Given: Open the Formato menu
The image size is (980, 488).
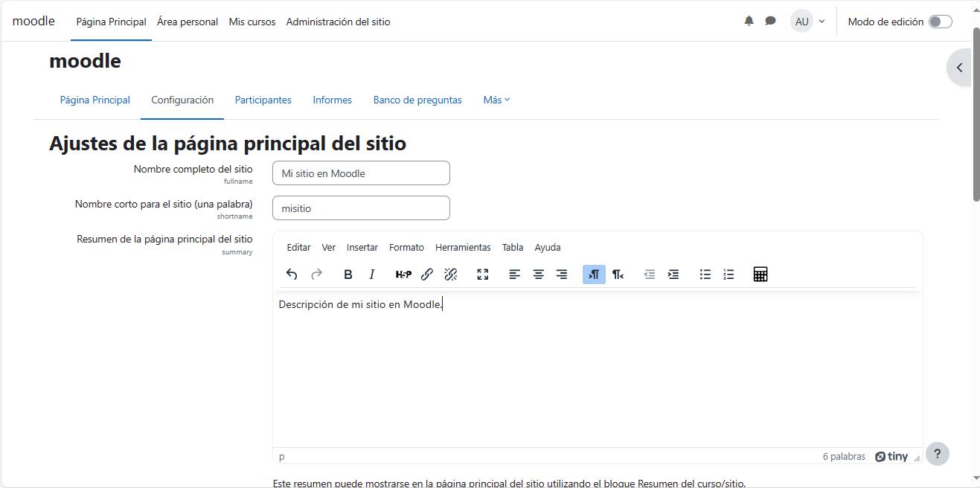Looking at the screenshot, I should 406,247.
